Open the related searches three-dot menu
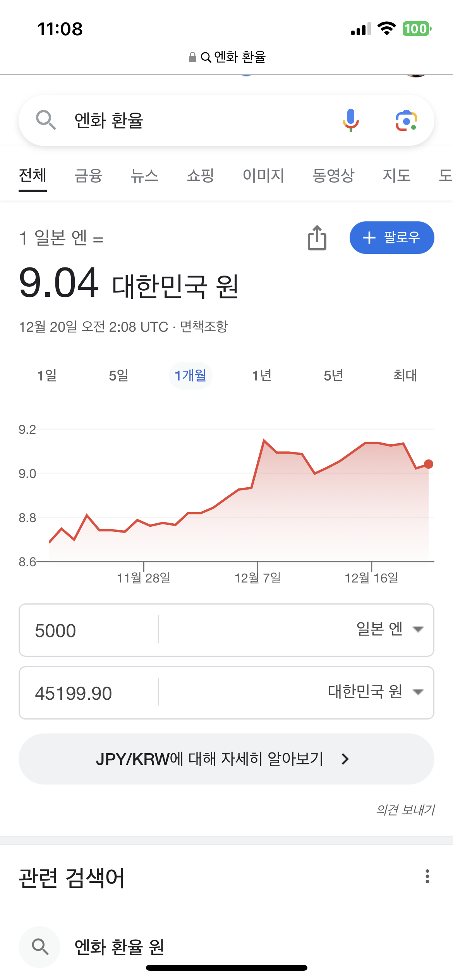This screenshot has height=980, width=453. click(427, 876)
